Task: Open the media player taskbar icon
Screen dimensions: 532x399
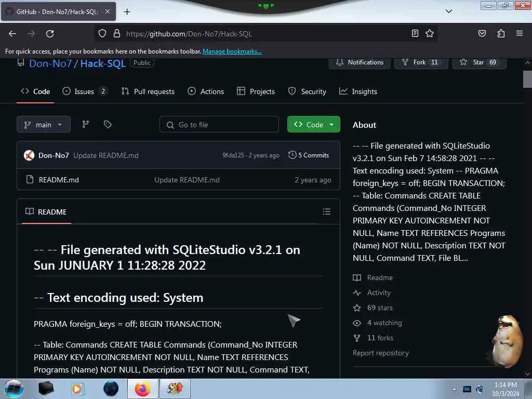Action: click(78, 389)
